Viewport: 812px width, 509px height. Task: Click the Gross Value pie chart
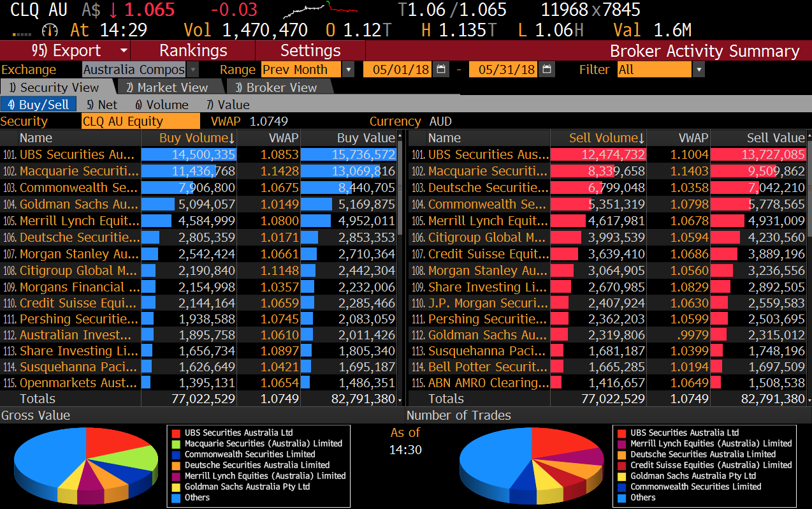[x=85, y=465]
